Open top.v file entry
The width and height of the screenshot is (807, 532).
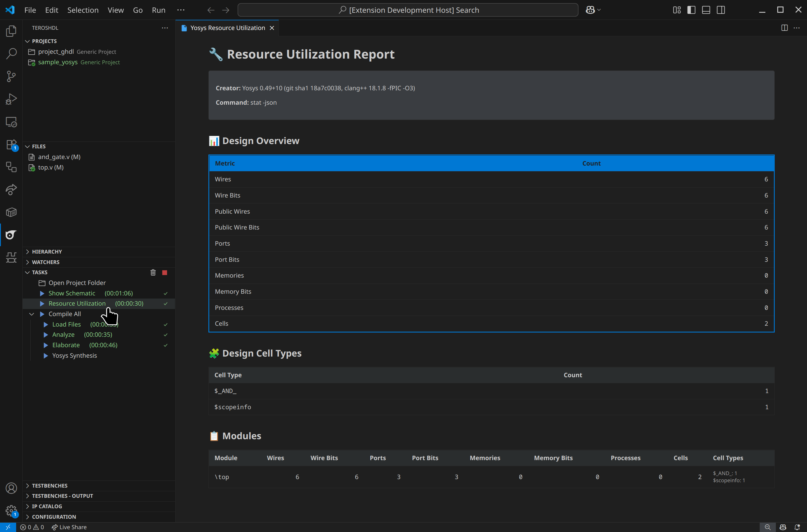point(99,167)
